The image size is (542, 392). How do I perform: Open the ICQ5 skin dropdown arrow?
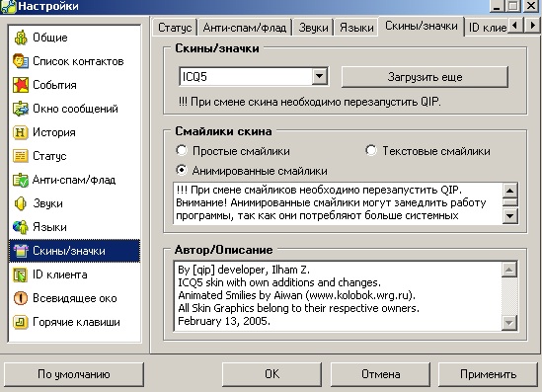[x=320, y=76]
